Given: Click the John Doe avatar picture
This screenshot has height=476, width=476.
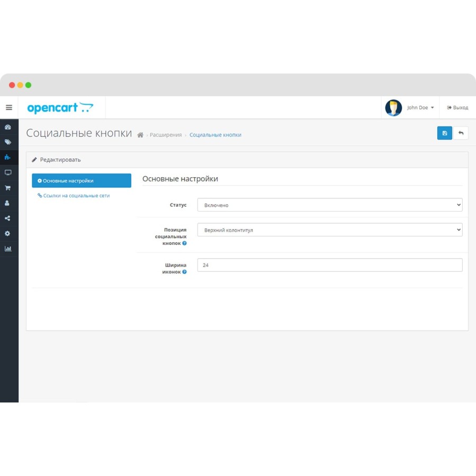Looking at the screenshot, I should pos(393,108).
